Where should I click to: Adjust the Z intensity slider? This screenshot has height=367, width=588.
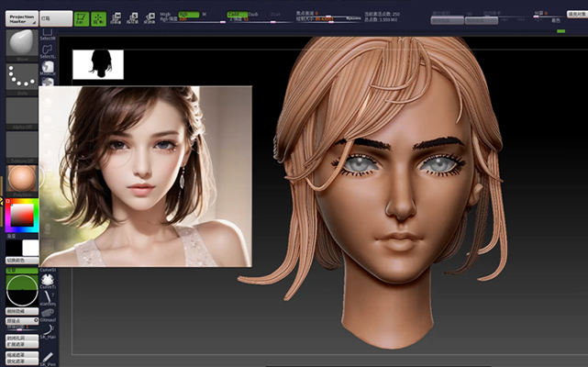pos(260,20)
